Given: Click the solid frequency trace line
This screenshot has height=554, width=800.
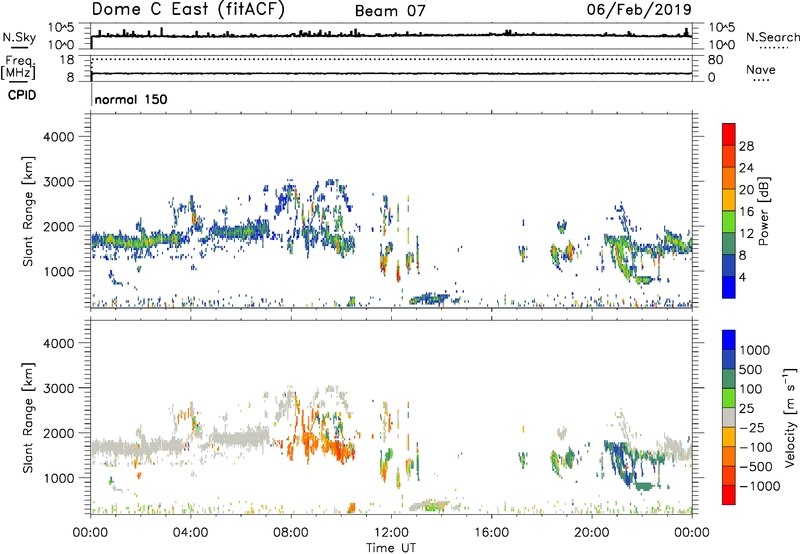Looking at the screenshot, I should (x=391, y=73).
